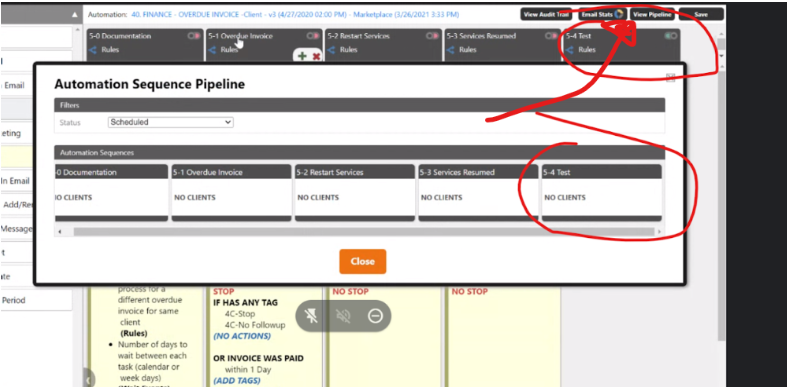Click the (ADD TAGS) link under OR INVOICE WAS PAID
The height and width of the screenshot is (390, 787).
point(237,381)
